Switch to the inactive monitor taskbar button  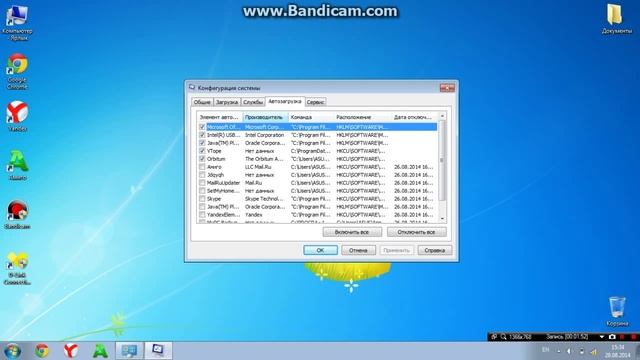point(129,351)
